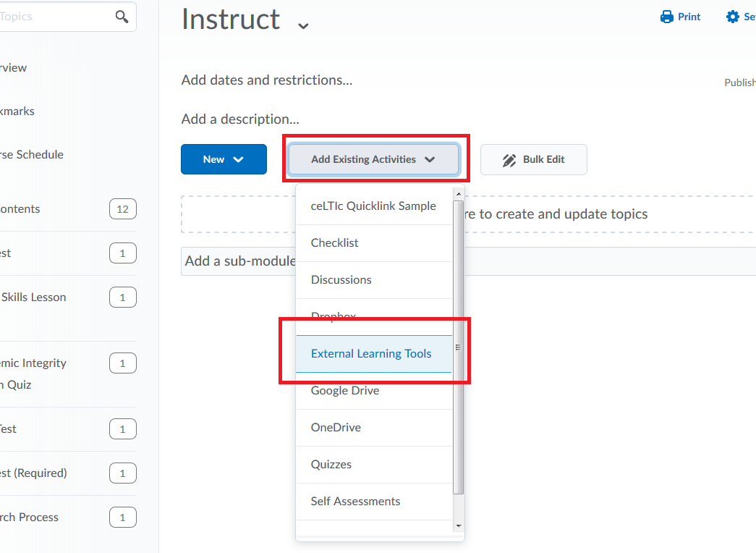Choose Discussions from the activities menu

coord(341,279)
